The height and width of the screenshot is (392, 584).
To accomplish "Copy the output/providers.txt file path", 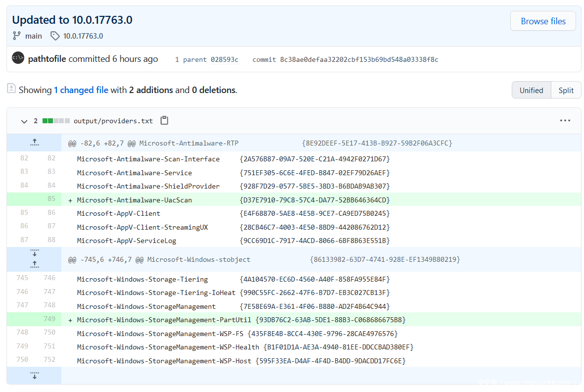I will tap(164, 121).
